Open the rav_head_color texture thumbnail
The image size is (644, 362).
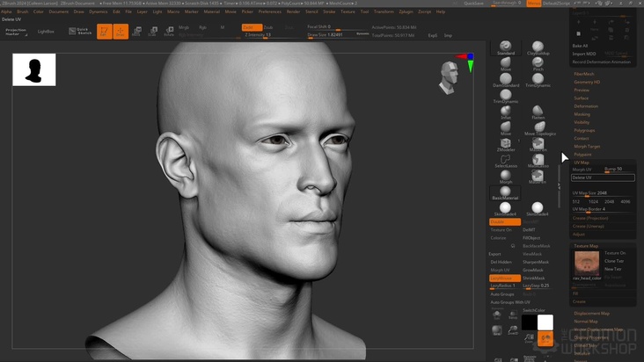(x=587, y=264)
